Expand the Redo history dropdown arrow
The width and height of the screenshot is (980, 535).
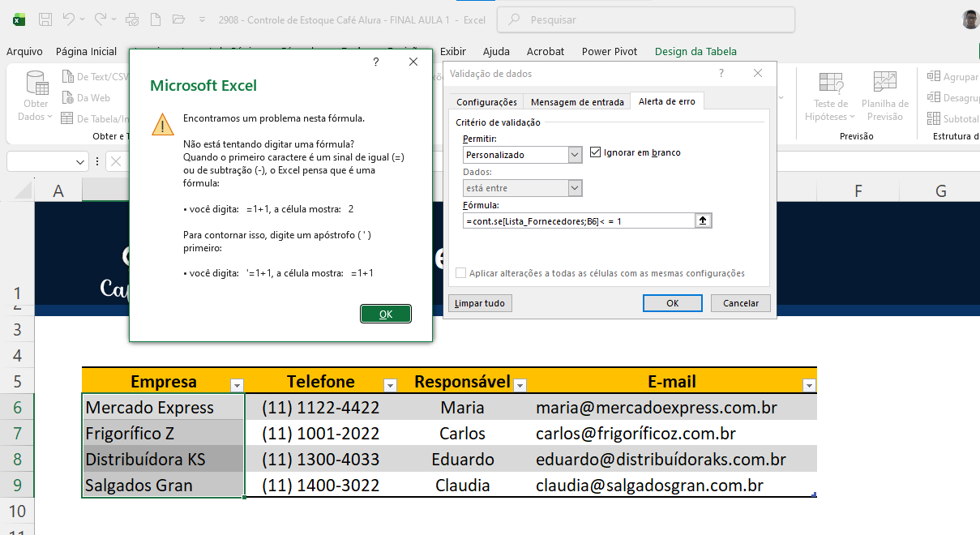pyautogui.click(x=114, y=19)
